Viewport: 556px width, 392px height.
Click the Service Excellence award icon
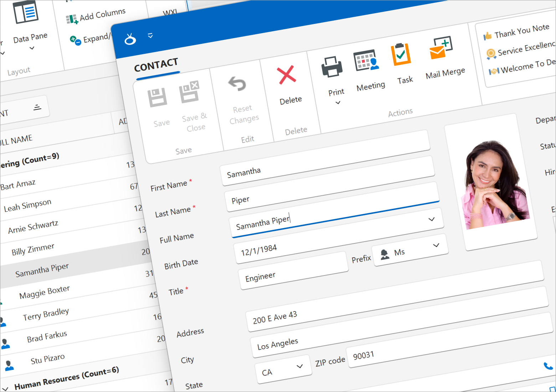491,54
